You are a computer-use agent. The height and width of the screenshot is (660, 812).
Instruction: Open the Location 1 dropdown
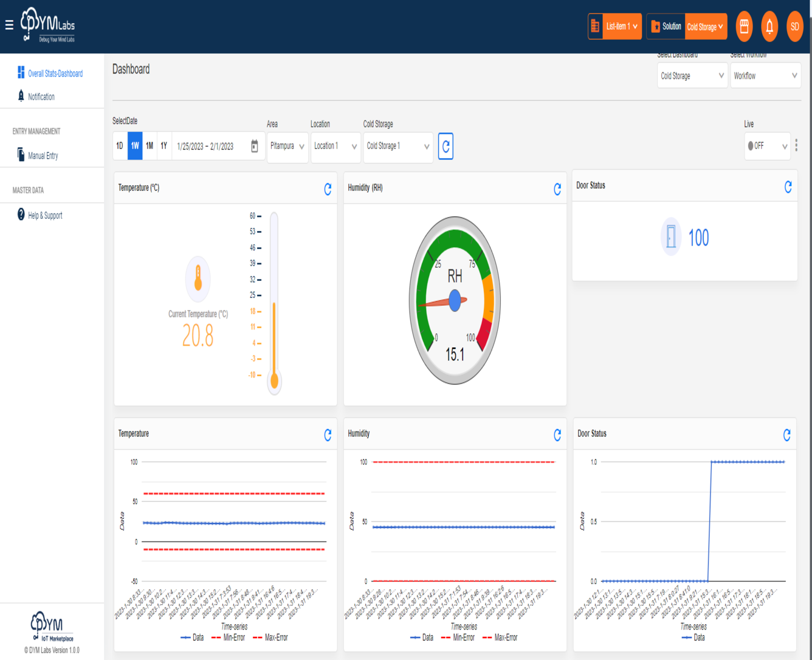(335, 146)
